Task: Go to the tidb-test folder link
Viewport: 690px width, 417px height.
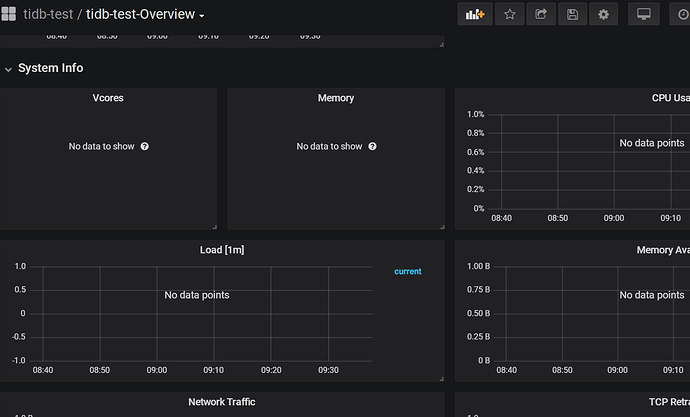Action: point(47,15)
